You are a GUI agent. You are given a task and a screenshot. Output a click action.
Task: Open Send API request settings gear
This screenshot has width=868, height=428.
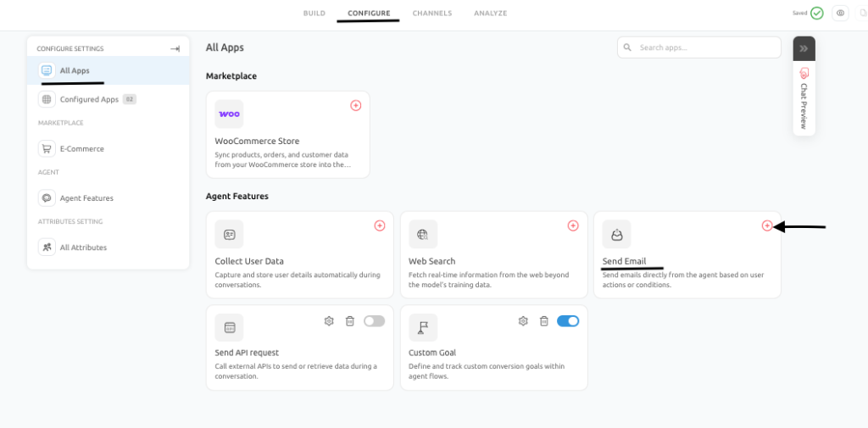click(329, 321)
